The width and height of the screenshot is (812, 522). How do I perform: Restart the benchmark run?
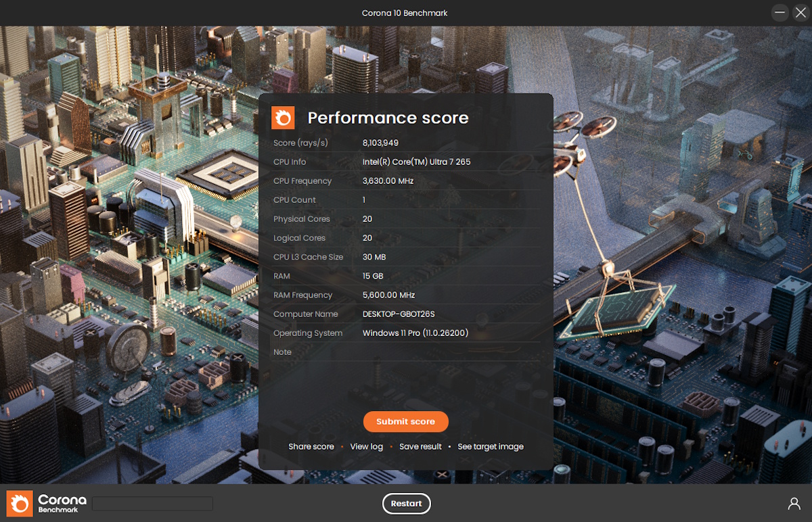(x=406, y=503)
